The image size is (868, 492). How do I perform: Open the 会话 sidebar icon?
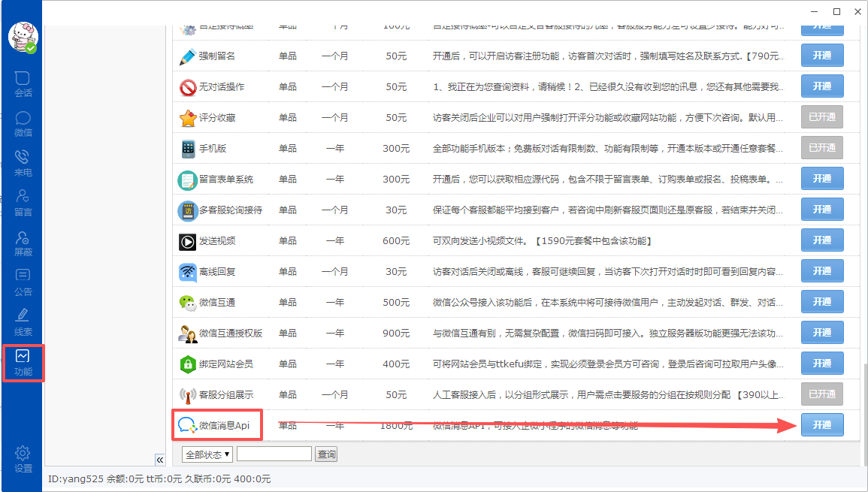(x=23, y=84)
